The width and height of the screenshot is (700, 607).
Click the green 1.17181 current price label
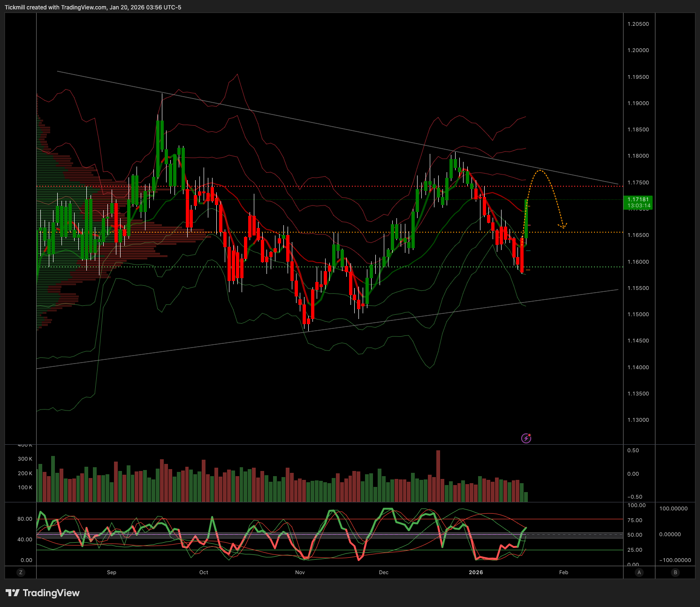pyautogui.click(x=639, y=202)
